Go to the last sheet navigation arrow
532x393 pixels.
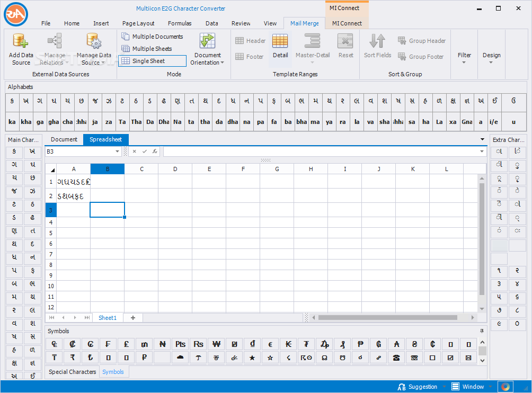click(x=87, y=318)
